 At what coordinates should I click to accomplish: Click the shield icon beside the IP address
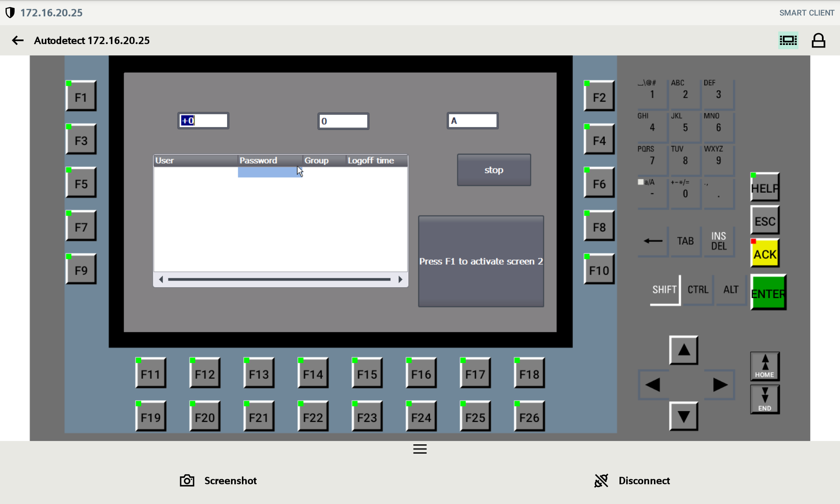[10, 13]
